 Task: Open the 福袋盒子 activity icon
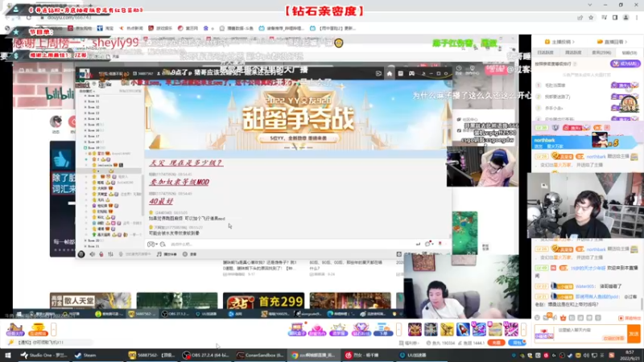(296, 330)
